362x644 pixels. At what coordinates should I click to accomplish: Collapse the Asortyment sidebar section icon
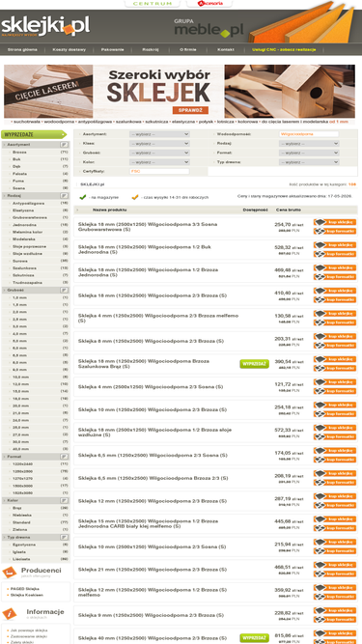pos(64,145)
